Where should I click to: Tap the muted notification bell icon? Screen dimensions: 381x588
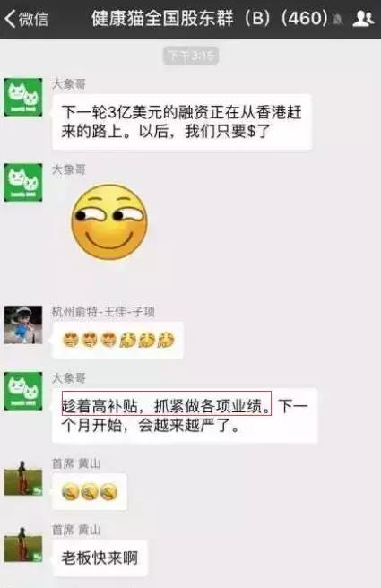(x=338, y=19)
